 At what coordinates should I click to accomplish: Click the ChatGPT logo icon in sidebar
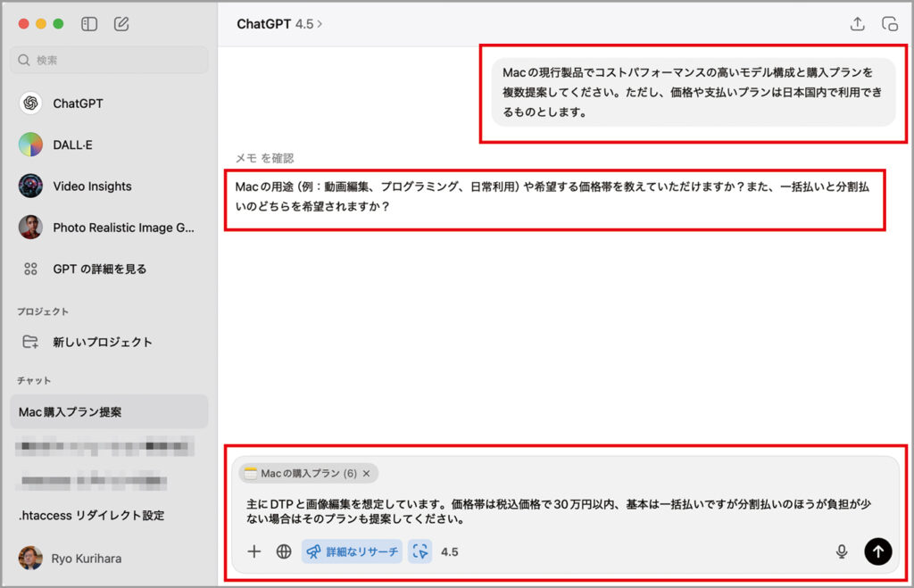click(30, 104)
